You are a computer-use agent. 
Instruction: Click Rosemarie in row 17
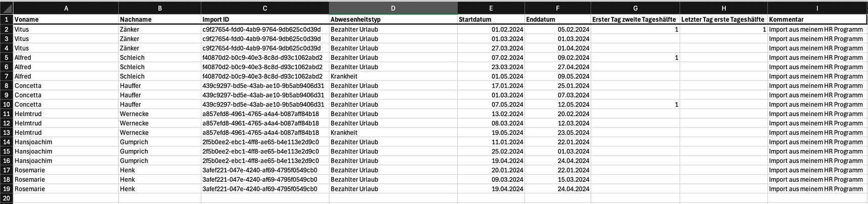coord(66,170)
